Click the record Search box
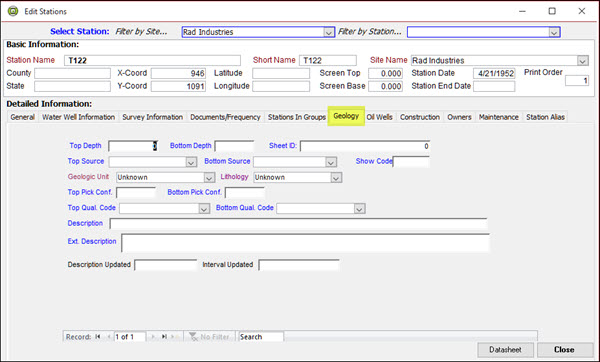The image size is (600, 362). [x=261, y=337]
